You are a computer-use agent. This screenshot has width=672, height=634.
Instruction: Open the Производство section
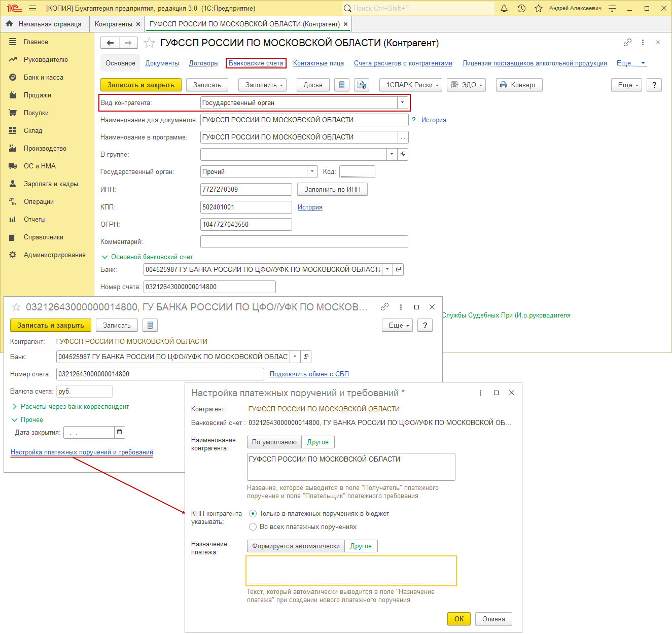45,149
